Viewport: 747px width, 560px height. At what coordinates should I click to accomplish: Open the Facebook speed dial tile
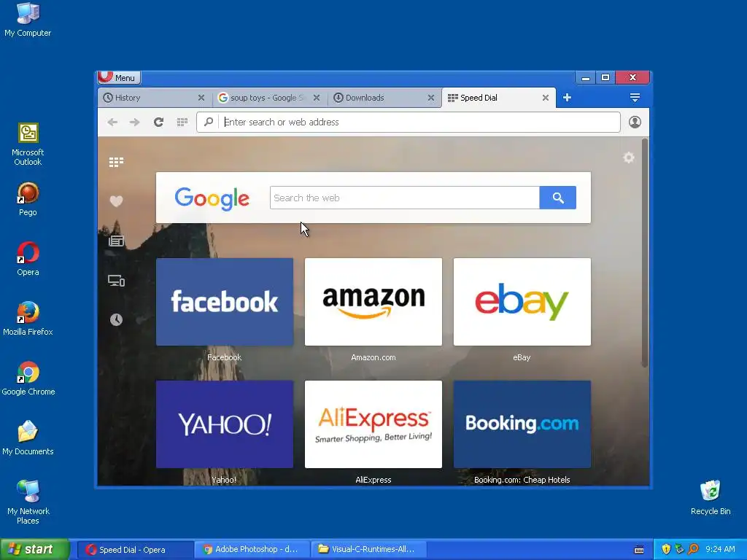pyautogui.click(x=225, y=302)
